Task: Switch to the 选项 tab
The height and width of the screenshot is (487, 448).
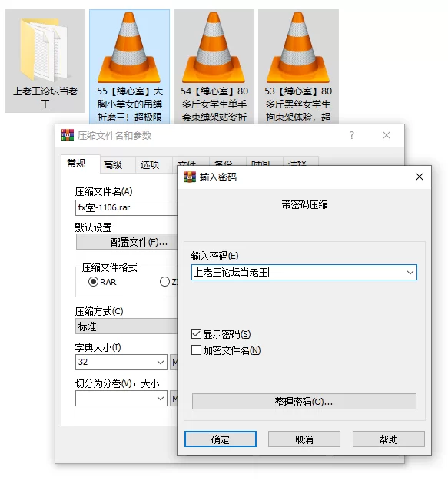Action: tap(149, 164)
